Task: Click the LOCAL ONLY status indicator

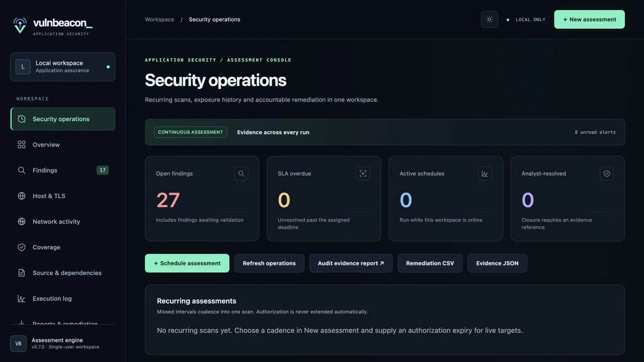Action: pyautogui.click(x=526, y=20)
